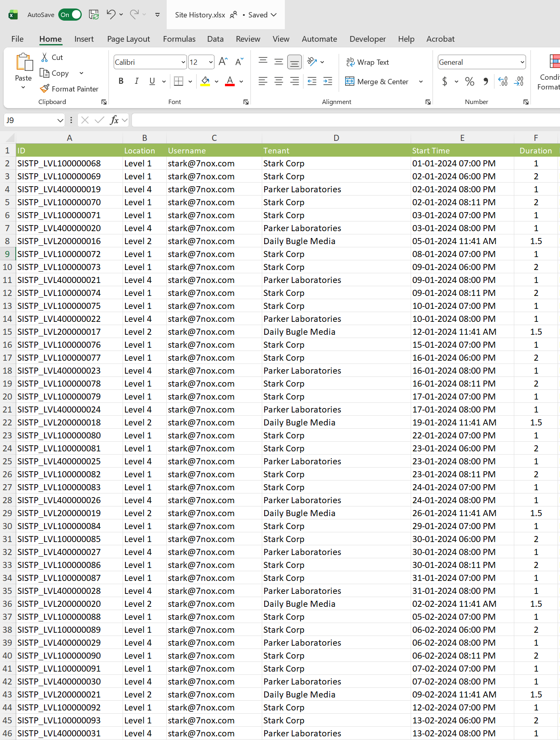This screenshot has width=560, height=740.
Task: Click the Undo arrow icon
Action: [x=111, y=15]
